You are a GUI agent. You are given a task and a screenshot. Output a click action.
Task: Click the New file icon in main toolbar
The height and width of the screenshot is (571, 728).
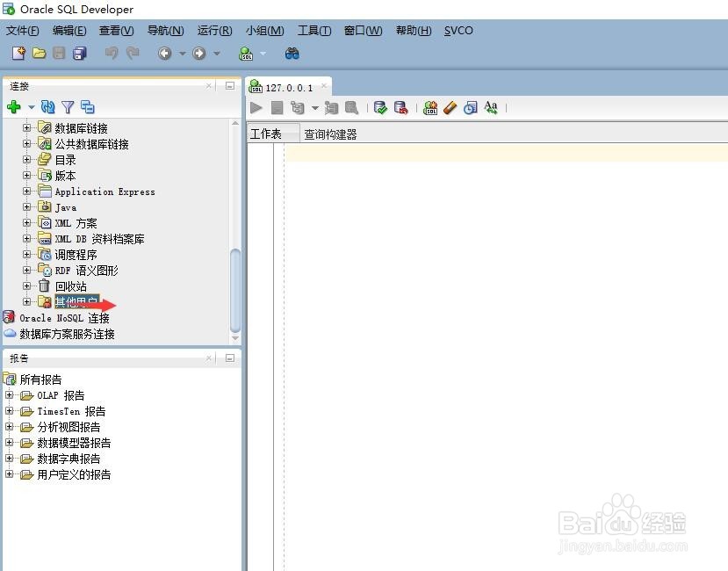pyautogui.click(x=18, y=54)
